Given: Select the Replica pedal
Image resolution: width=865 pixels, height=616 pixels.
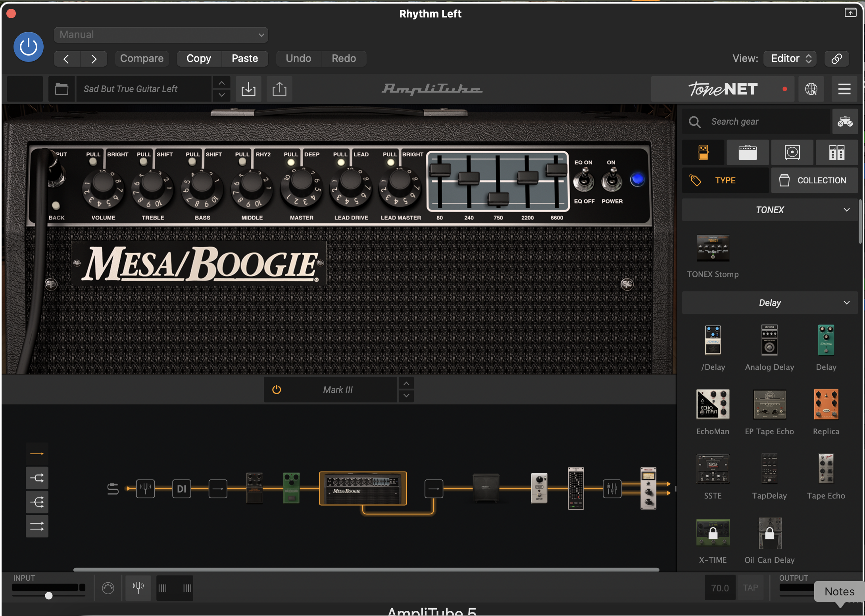Looking at the screenshot, I should tap(826, 404).
